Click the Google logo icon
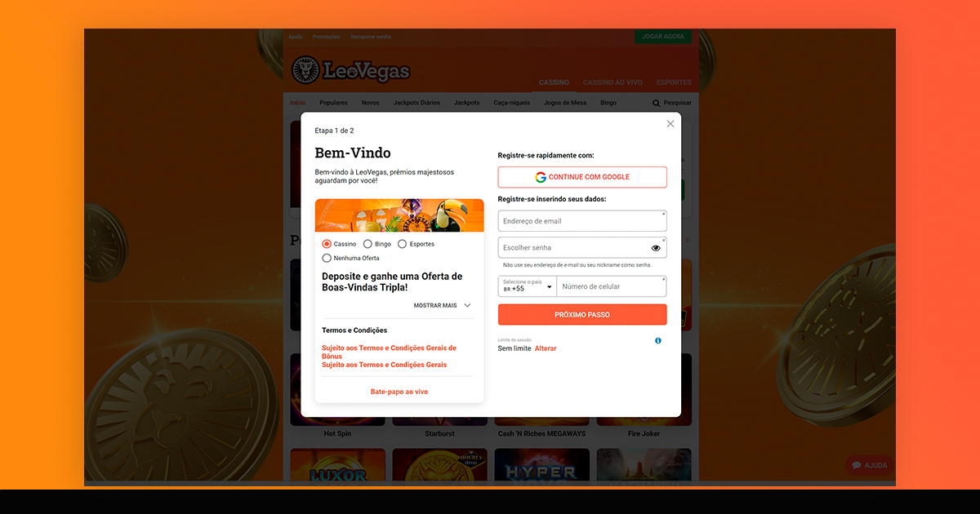The image size is (980, 514). click(x=541, y=177)
